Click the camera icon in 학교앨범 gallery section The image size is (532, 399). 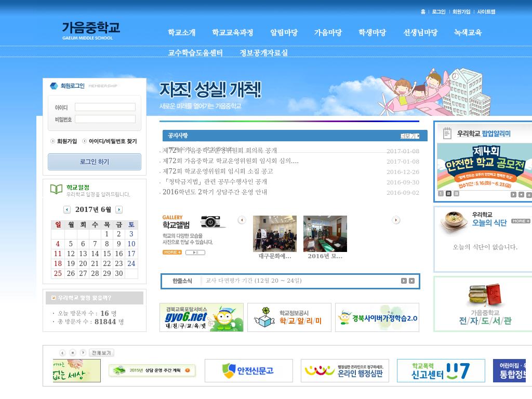[209, 222]
